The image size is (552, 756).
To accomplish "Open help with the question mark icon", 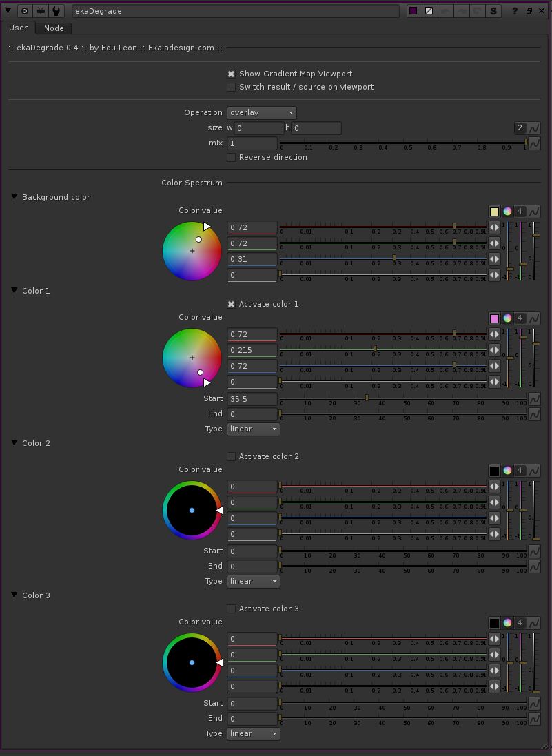I will coord(515,10).
